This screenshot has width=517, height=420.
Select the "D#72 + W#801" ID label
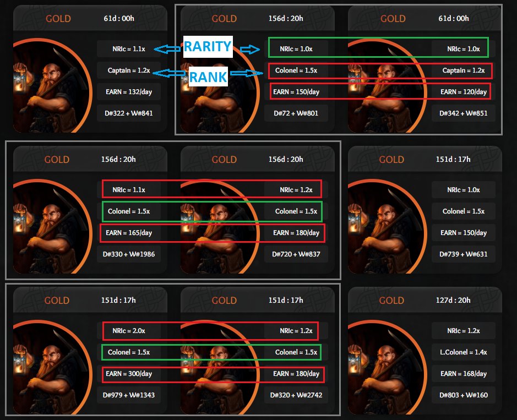click(x=296, y=113)
